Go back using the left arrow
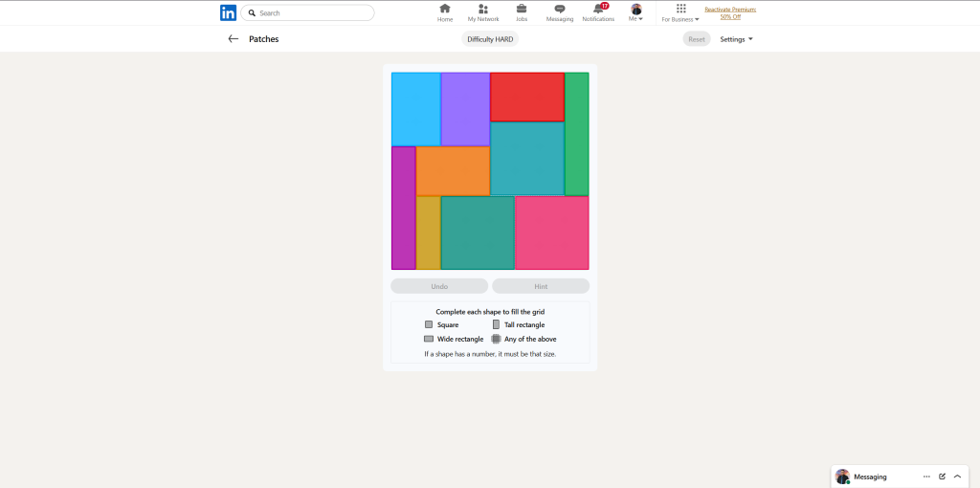 click(234, 38)
